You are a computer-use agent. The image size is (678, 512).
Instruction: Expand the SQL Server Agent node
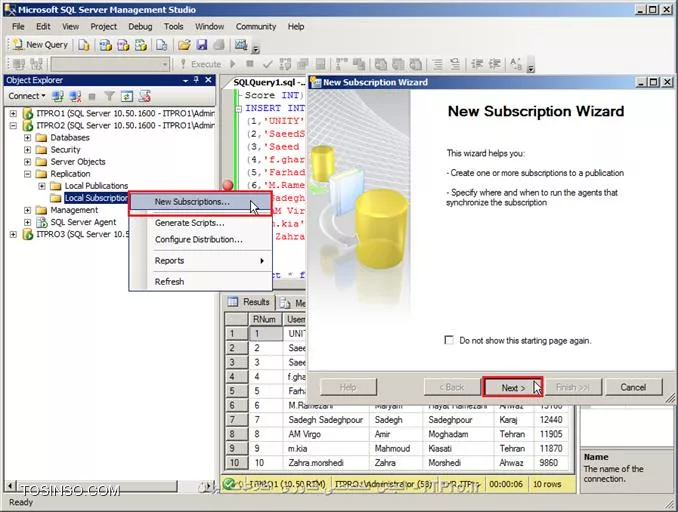click(x=28, y=222)
